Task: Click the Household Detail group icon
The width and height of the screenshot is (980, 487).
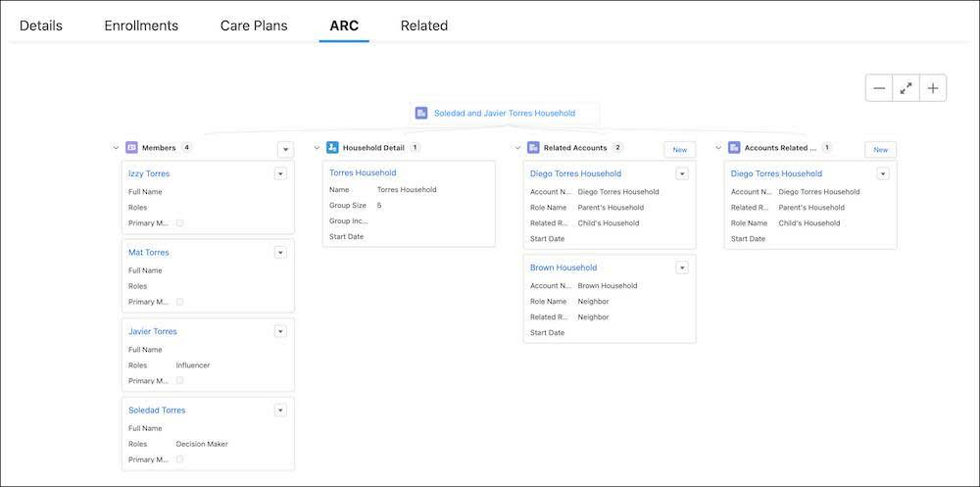Action: [332, 148]
